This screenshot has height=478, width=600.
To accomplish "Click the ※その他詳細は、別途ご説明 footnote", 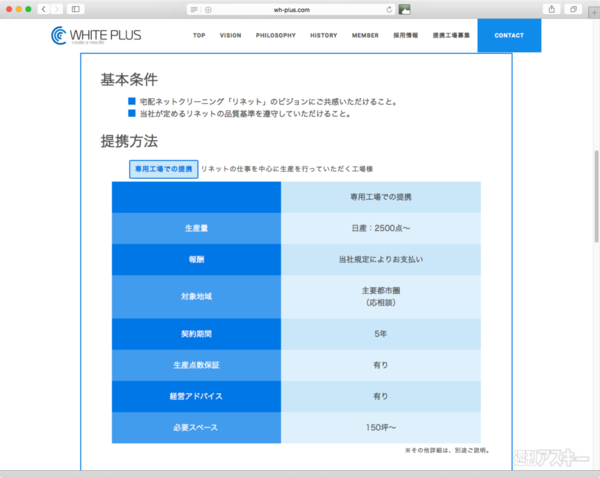I will [447, 450].
